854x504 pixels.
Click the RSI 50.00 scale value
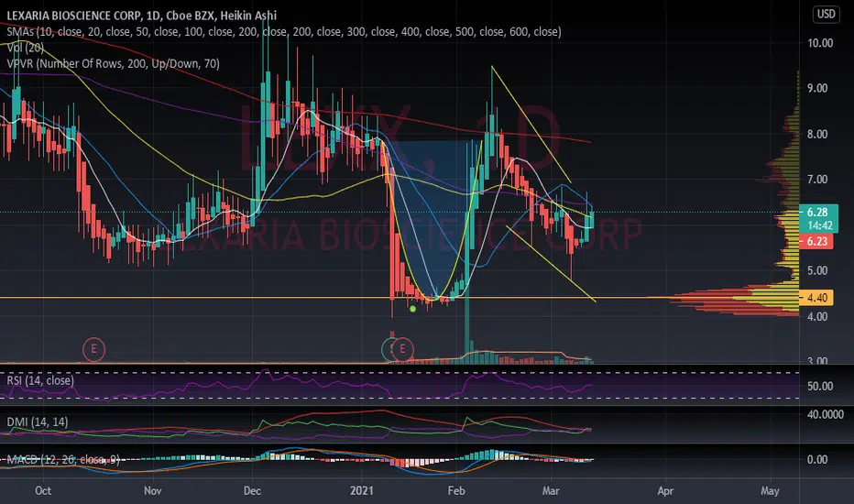tap(820, 387)
